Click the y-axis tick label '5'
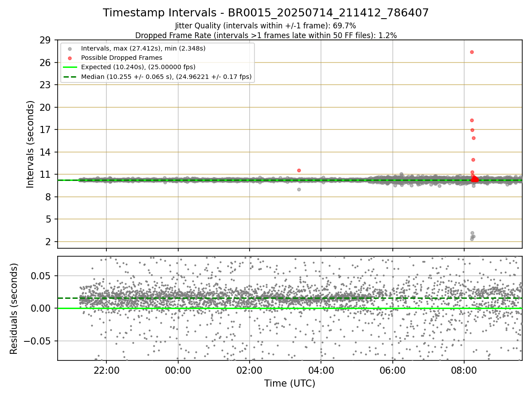 pos(48,219)
